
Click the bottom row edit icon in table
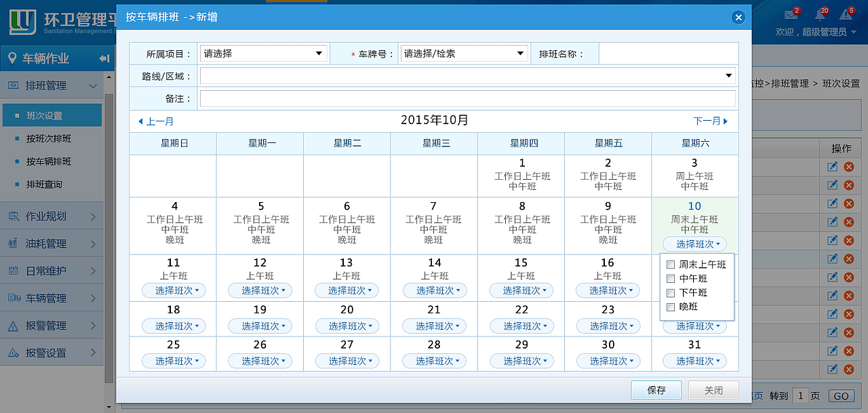pyautogui.click(x=833, y=370)
